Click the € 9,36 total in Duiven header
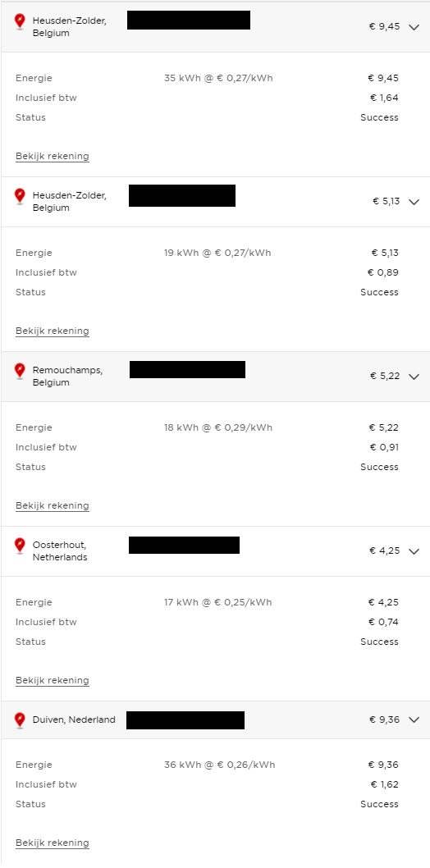The image size is (430, 868). pos(385,720)
